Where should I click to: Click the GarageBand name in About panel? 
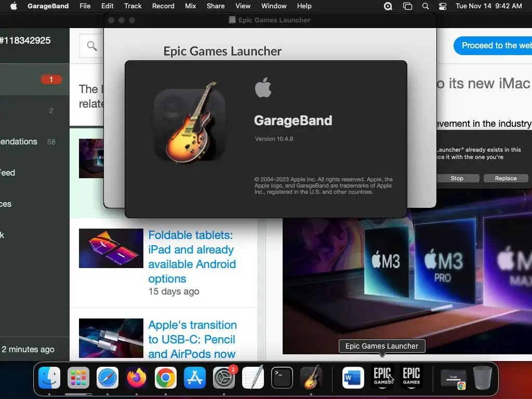[x=293, y=121]
